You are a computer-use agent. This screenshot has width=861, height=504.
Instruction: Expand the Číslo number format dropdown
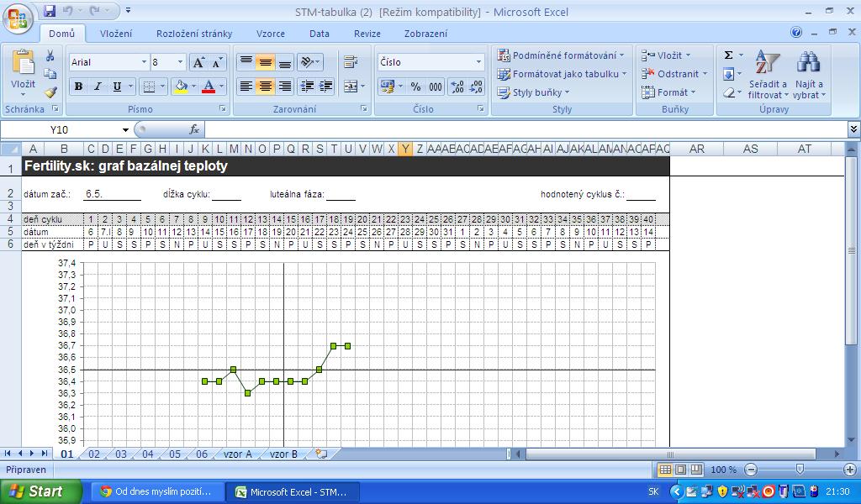tap(478, 62)
